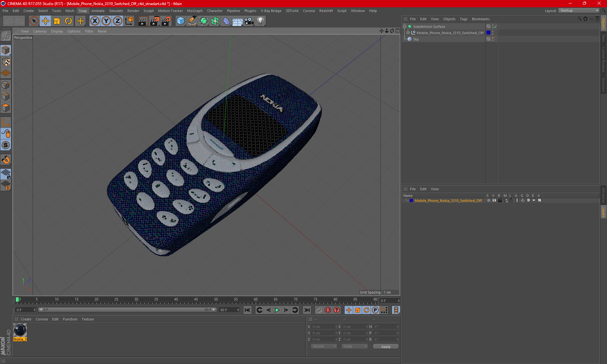This screenshot has height=364, width=607.
Task: Switch to Polygons mode
Action: tap(6, 108)
